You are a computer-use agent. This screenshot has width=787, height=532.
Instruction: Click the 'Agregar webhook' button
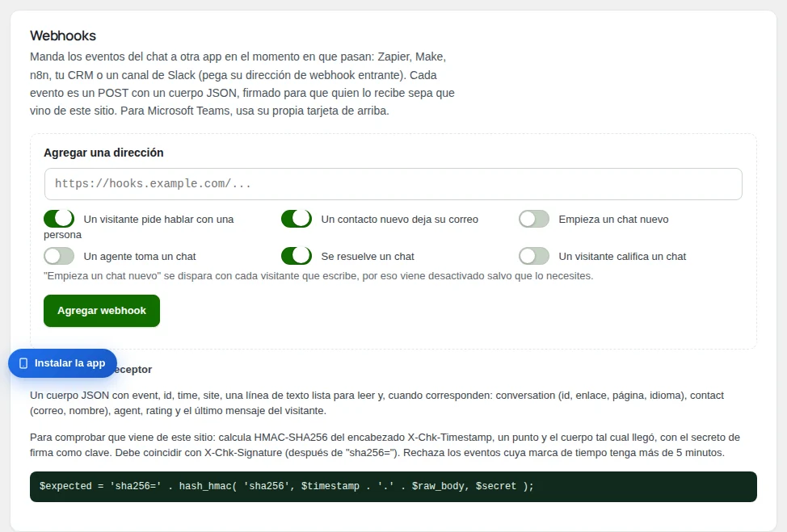[x=101, y=310]
